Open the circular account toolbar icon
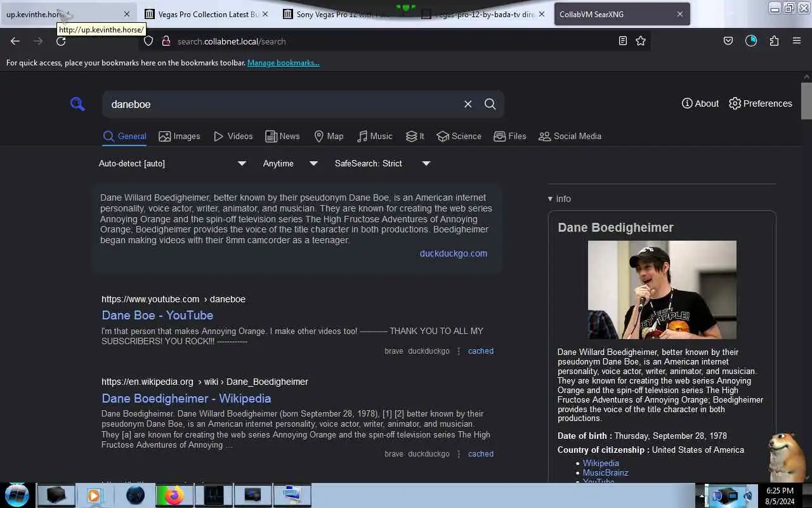 (x=751, y=41)
